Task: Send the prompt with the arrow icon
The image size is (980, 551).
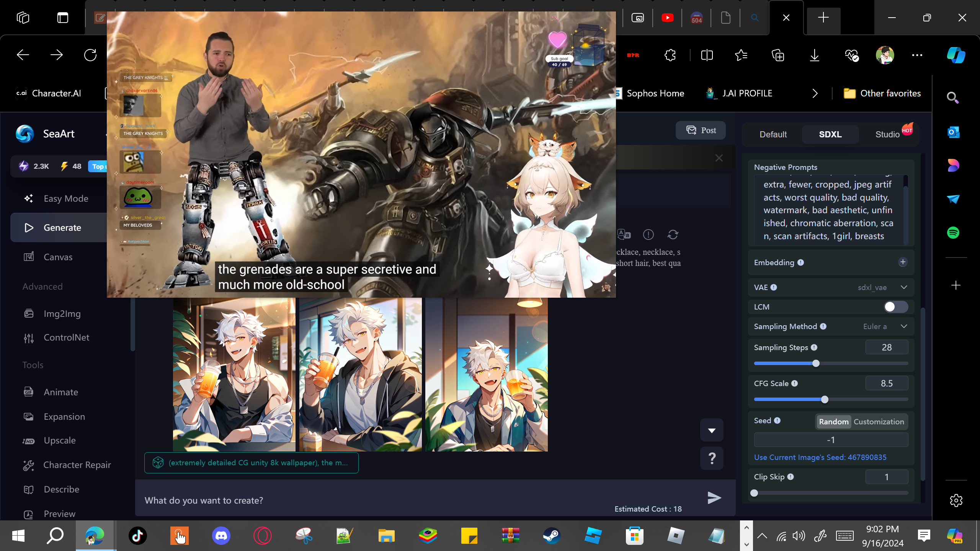Action: pyautogui.click(x=714, y=498)
